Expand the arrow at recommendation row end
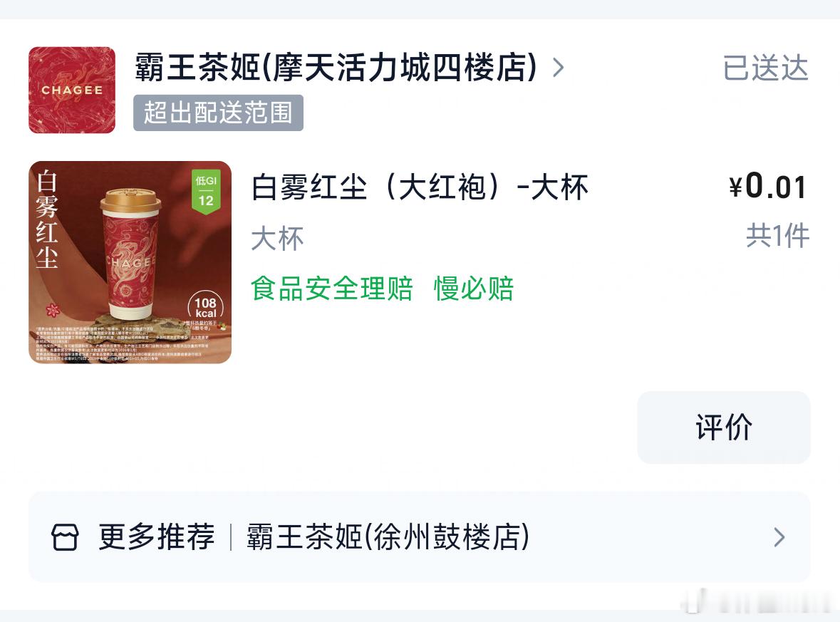 [779, 537]
